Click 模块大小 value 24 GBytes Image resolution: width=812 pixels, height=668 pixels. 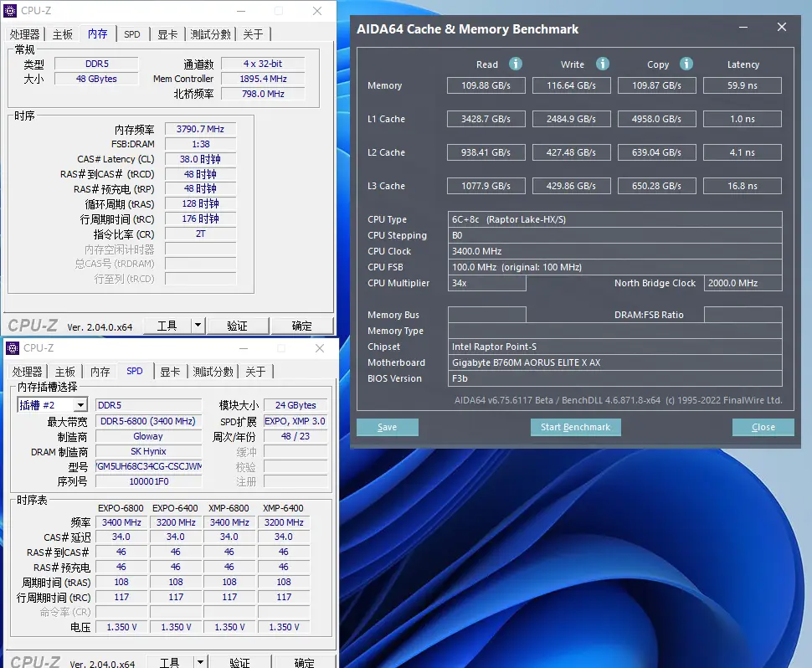point(296,405)
